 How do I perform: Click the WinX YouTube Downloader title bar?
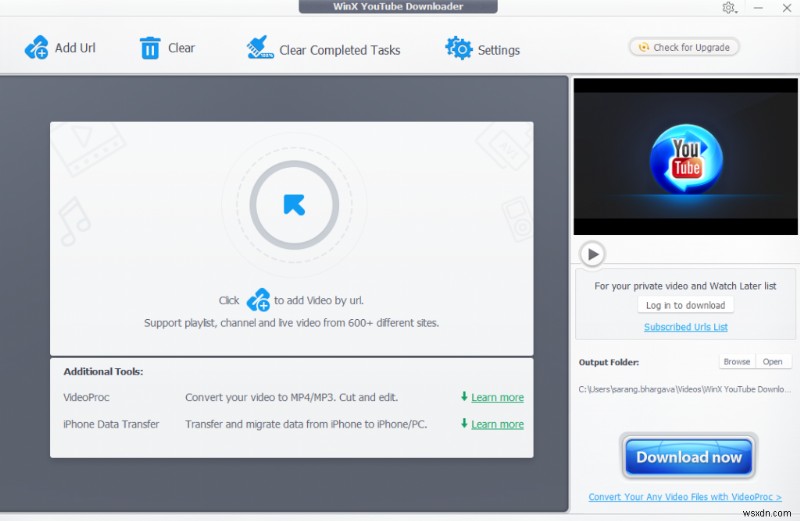398,7
